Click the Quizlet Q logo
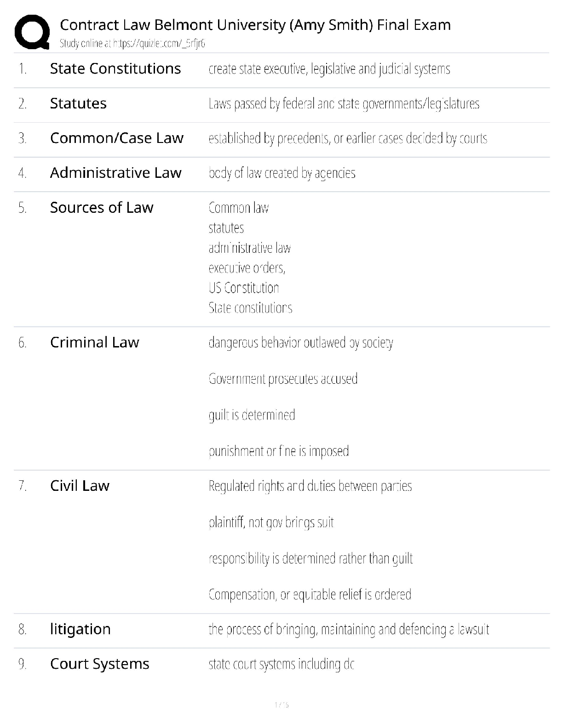The image size is (563, 728). [32, 32]
